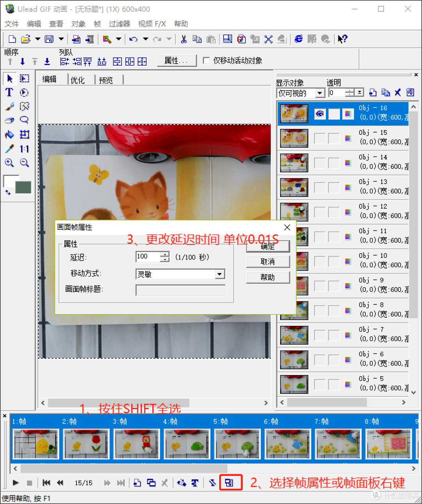Open the 仅可视的 display object dropdown
422x504 pixels.
320,93
